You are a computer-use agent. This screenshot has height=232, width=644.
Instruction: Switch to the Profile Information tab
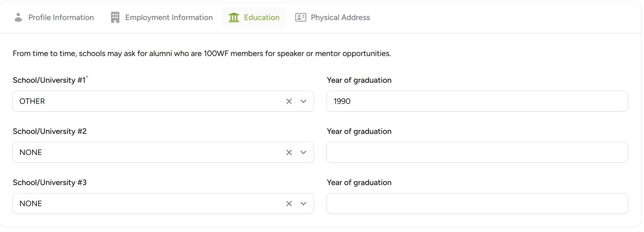pos(61,17)
